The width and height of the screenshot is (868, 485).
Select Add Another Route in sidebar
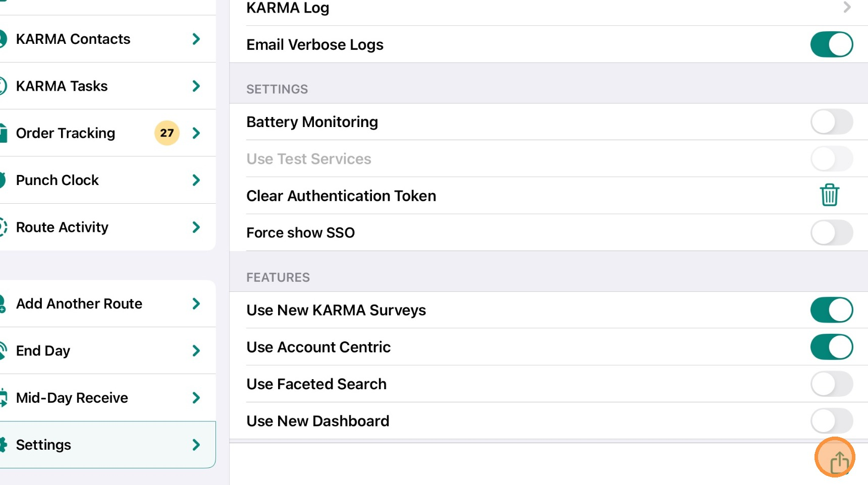tap(108, 304)
